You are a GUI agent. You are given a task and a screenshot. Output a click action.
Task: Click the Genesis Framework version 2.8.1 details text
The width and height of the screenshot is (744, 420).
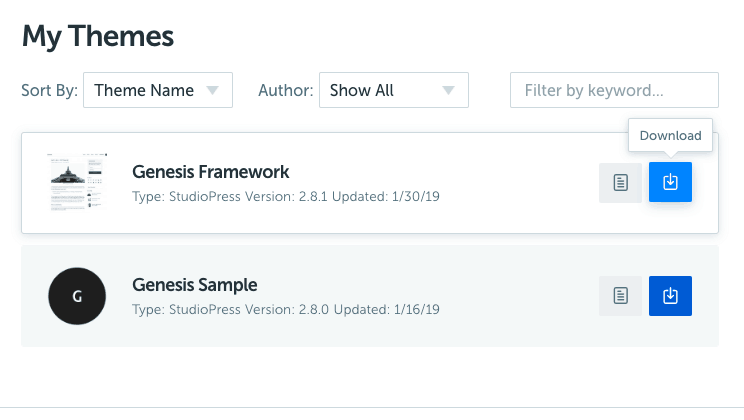coord(286,196)
